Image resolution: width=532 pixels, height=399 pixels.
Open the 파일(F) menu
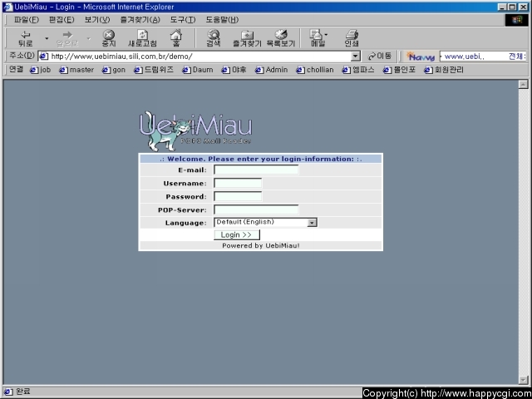(x=26, y=20)
